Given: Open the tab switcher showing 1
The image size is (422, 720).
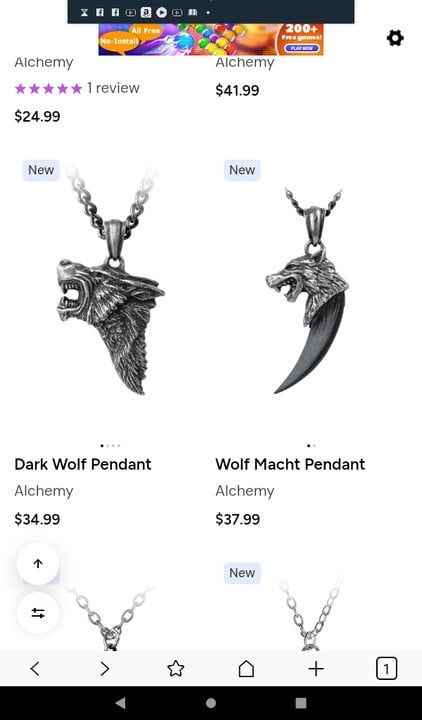Looking at the screenshot, I should click(386, 669).
